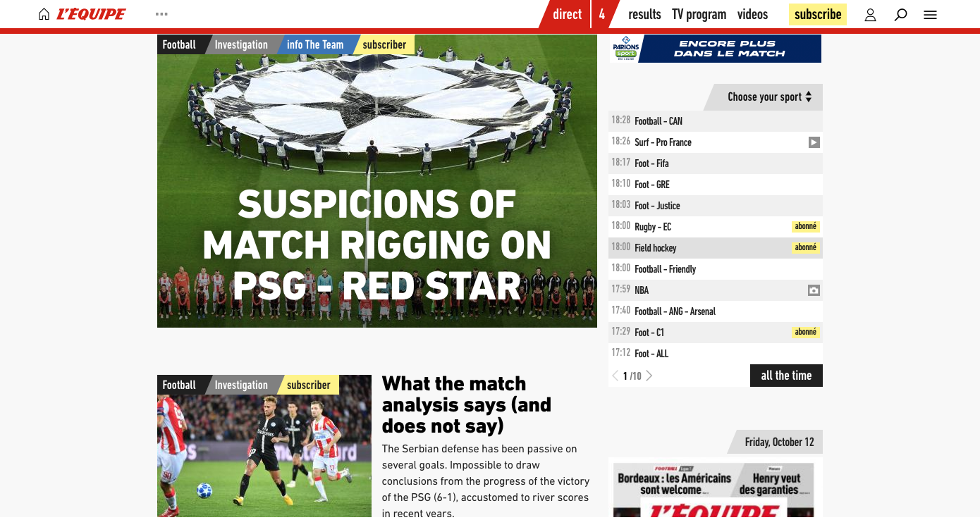
Task: Open What the match analysis says article
Action: click(x=467, y=404)
